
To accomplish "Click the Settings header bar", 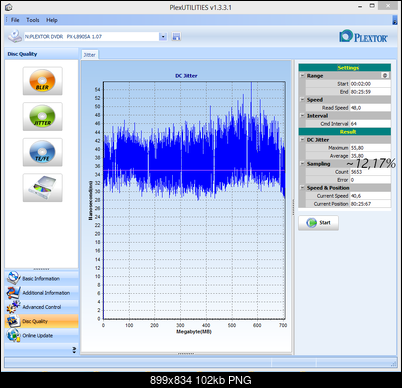I will tap(345, 68).
